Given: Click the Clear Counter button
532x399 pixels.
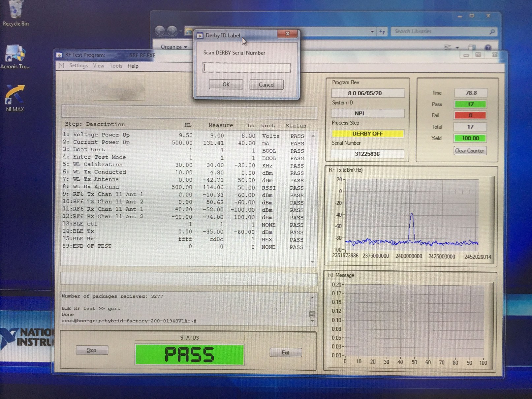Looking at the screenshot, I should tap(469, 151).
